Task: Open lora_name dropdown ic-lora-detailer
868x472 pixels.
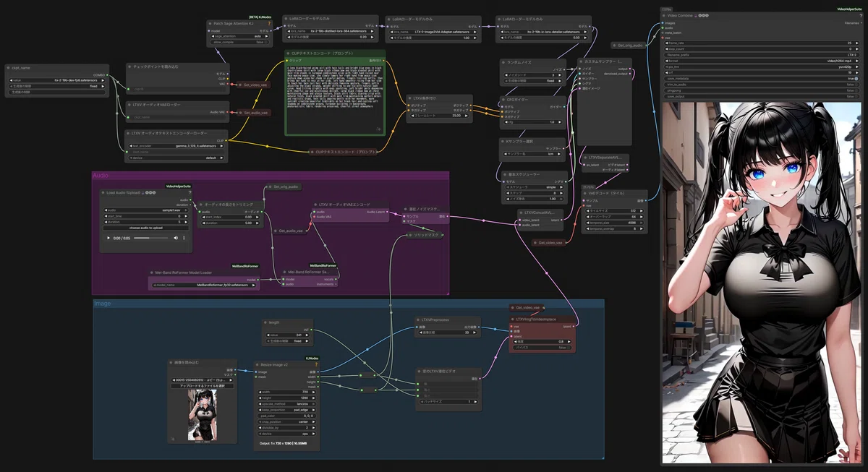Action: pos(545,32)
